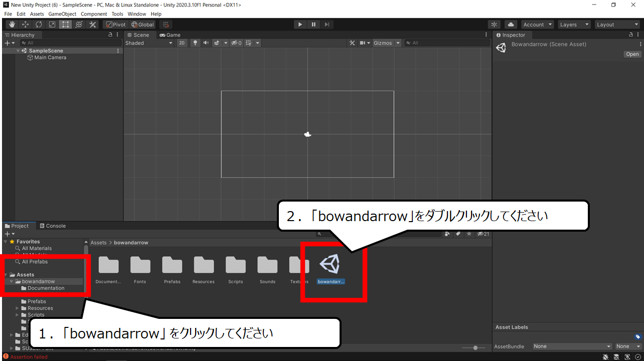Open the Window menu
This screenshot has height=361, width=644.
(137, 14)
